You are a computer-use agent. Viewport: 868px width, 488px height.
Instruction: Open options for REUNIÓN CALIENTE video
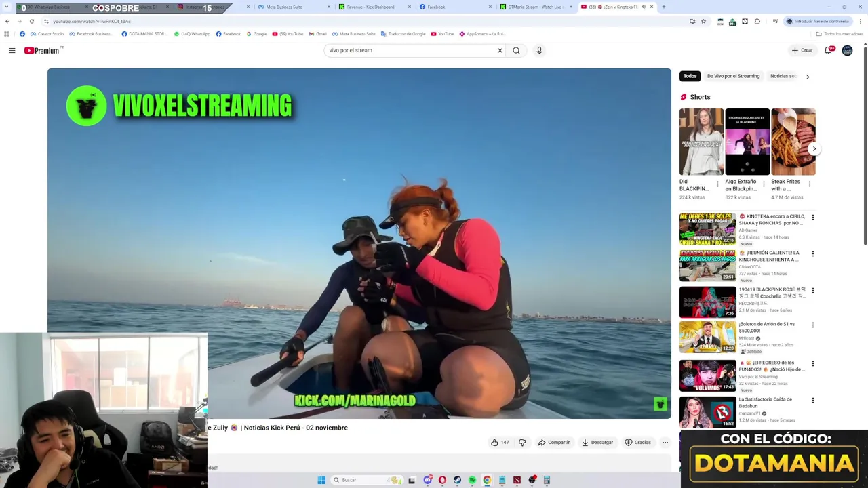[x=812, y=254]
